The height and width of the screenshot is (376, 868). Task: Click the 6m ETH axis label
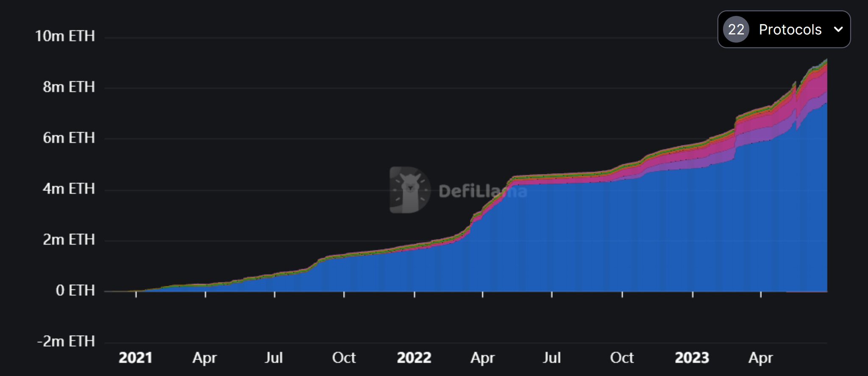click(69, 138)
